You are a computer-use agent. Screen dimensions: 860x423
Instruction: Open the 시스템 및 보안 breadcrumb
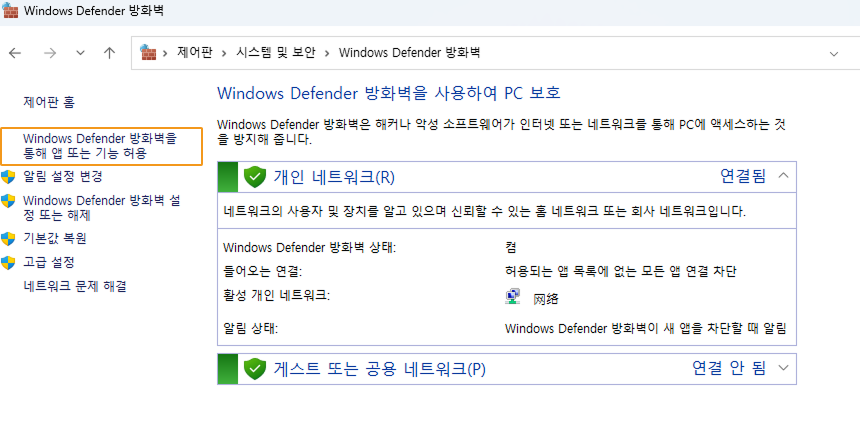coord(276,53)
